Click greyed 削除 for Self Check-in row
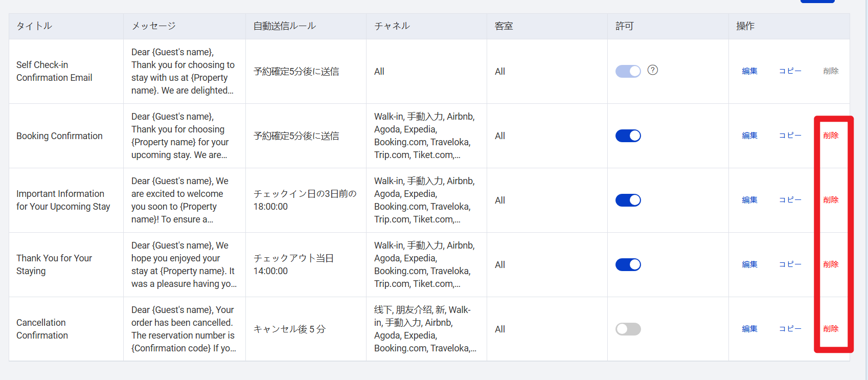Viewport: 868px width, 380px height. pyautogui.click(x=831, y=71)
